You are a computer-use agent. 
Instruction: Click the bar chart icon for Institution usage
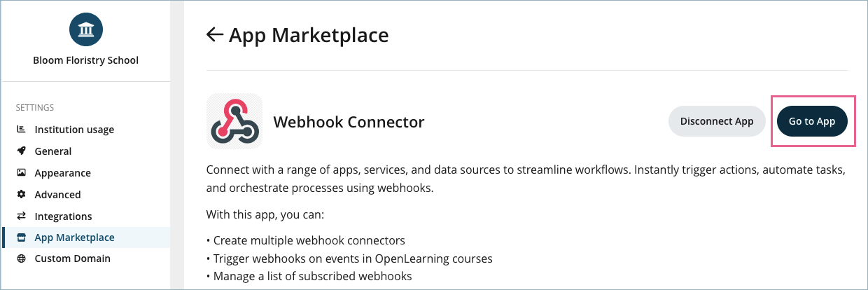pyautogui.click(x=21, y=130)
